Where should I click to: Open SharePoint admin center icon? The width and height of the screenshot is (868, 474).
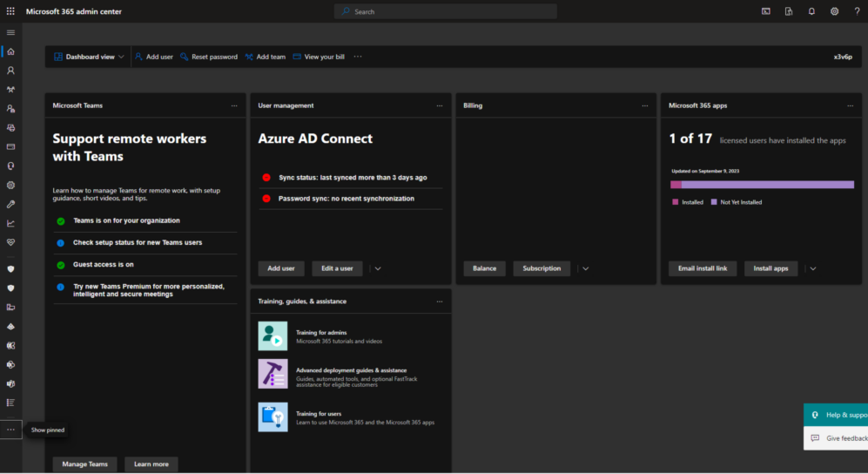pos(10,365)
